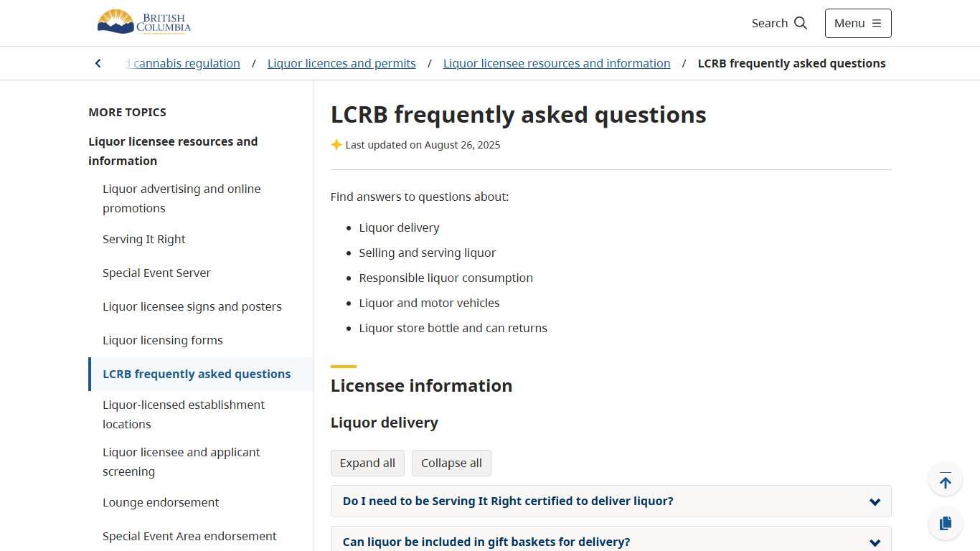The width and height of the screenshot is (980, 551).
Task: Click Expand all button
Action: tap(367, 463)
